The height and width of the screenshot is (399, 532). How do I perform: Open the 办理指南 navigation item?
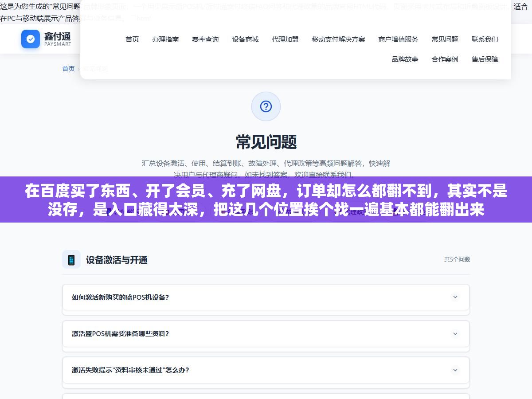165,39
